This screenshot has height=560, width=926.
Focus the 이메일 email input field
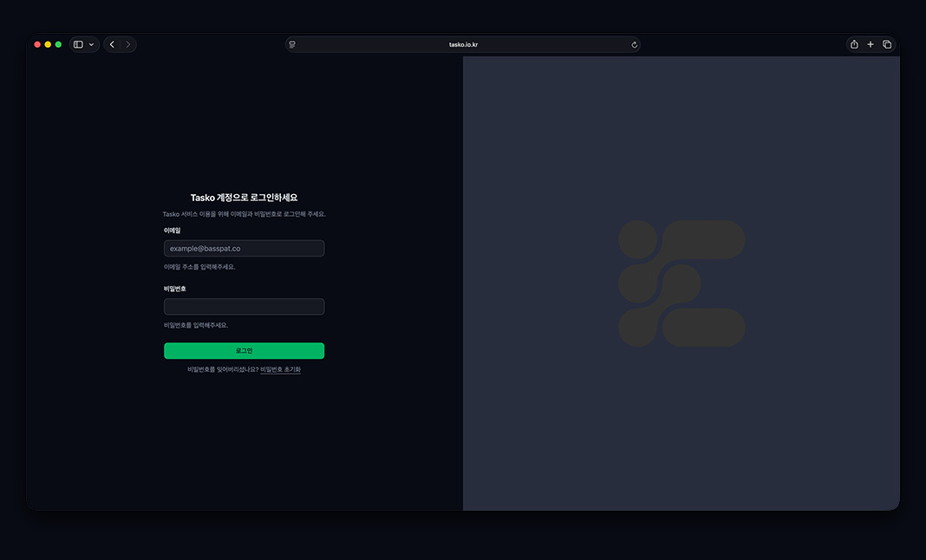point(244,248)
